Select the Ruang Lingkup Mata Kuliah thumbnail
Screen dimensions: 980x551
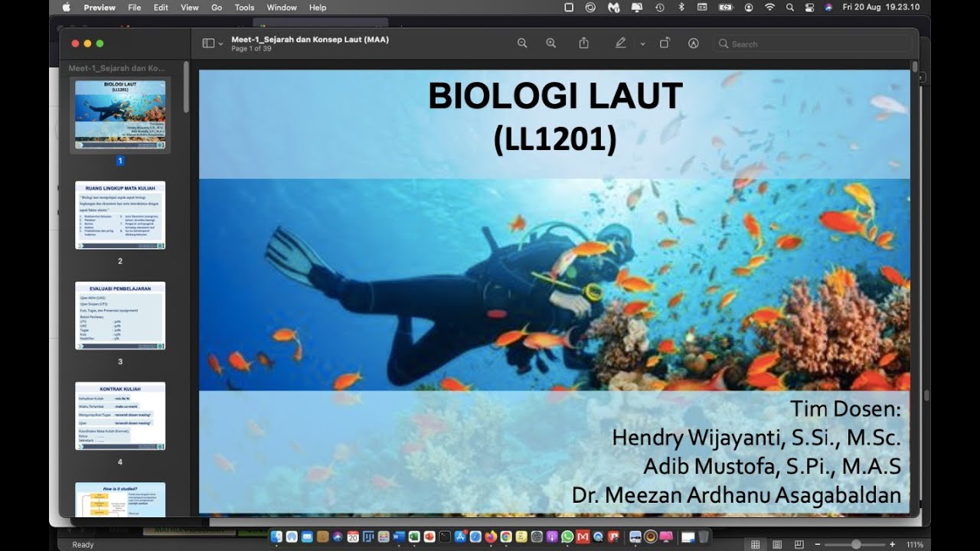pyautogui.click(x=120, y=215)
